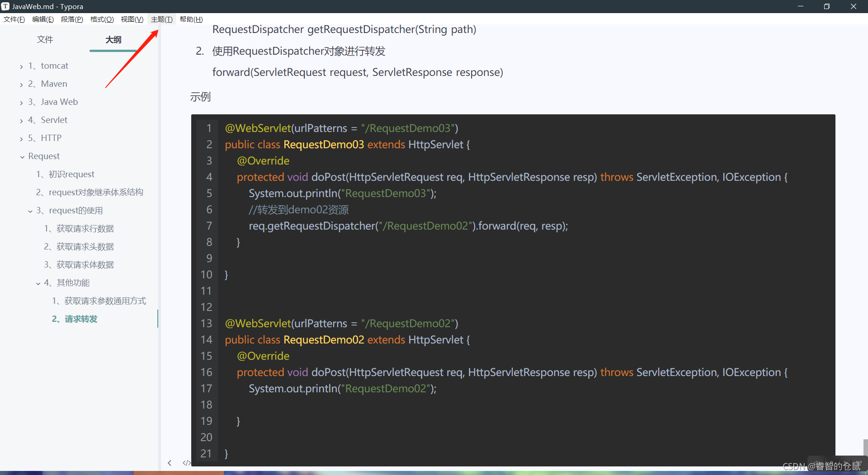Jump to 1、tomcat heading in outline
The height and width of the screenshot is (475, 868).
click(48, 66)
